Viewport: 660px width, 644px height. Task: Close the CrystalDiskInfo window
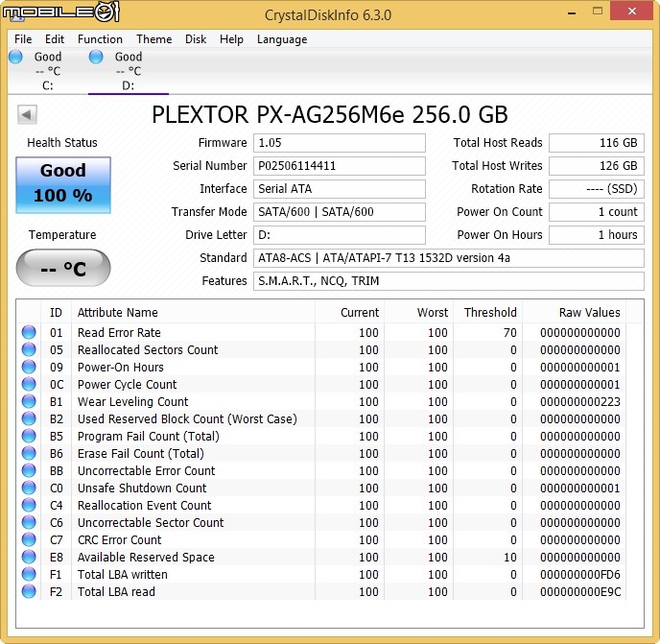tap(631, 12)
